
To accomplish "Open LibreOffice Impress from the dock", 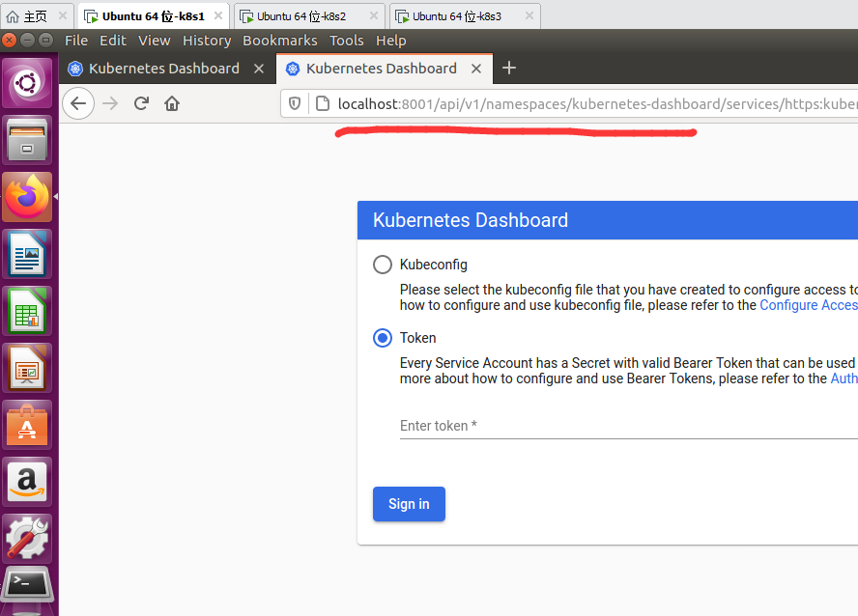I will (x=27, y=367).
